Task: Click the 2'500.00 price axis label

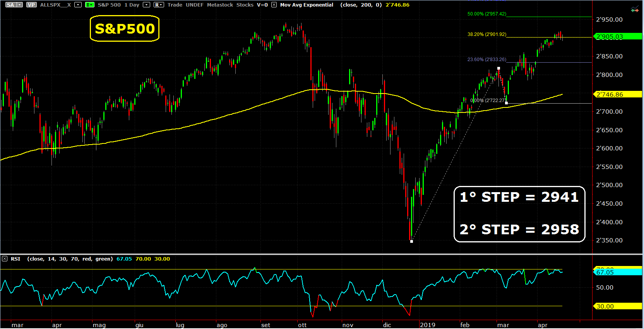Action: click(x=609, y=185)
